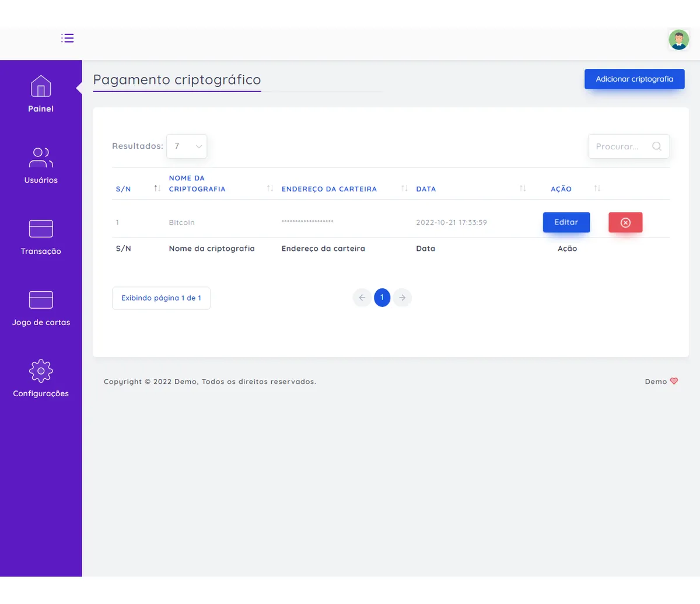This screenshot has width=700, height=604.
Task: Open the Jogo de cartas icon
Action: pyautogui.click(x=41, y=300)
